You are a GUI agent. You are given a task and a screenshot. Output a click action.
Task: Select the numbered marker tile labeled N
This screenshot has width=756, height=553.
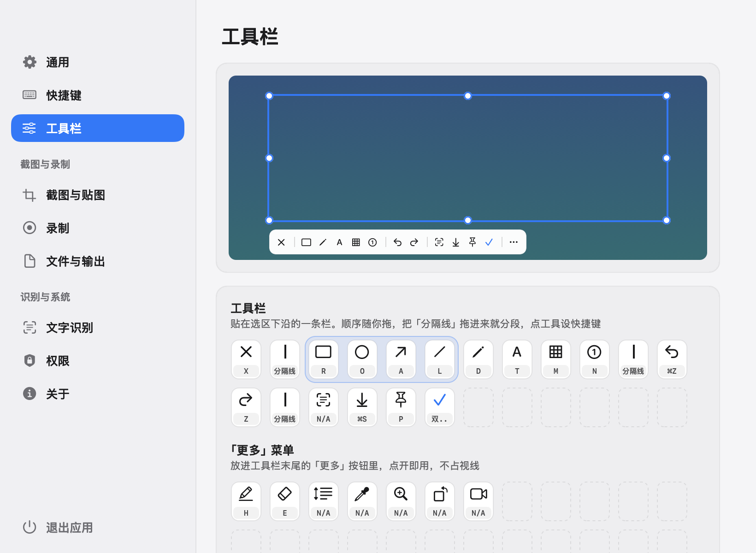point(595,359)
